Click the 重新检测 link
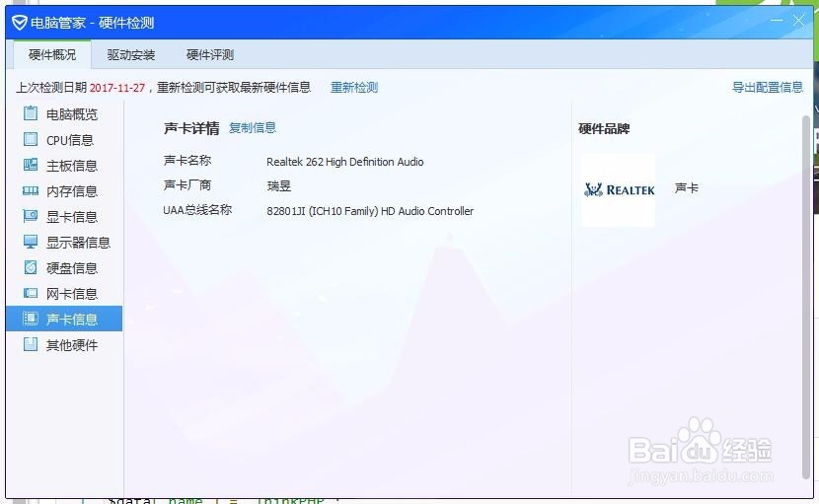Screen dimensions: 819x504 point(354,87)
